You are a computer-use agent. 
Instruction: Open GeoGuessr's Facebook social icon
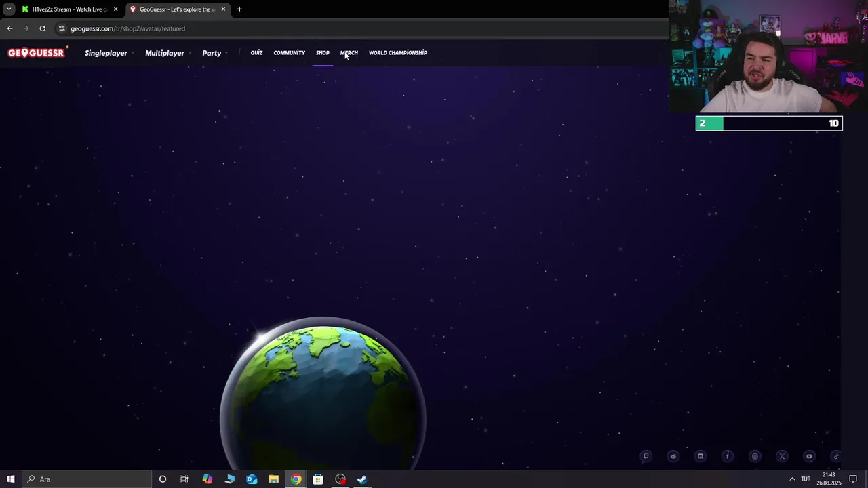(x=728, y=456)
